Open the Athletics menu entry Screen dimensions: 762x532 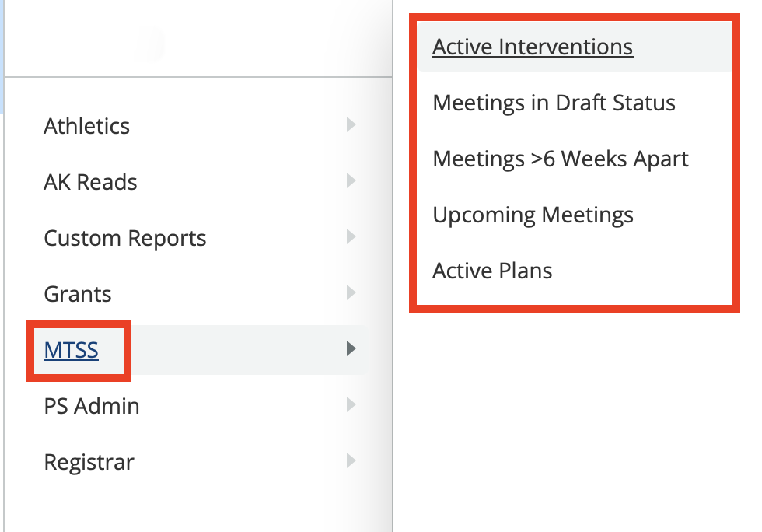tap(86, 125)
